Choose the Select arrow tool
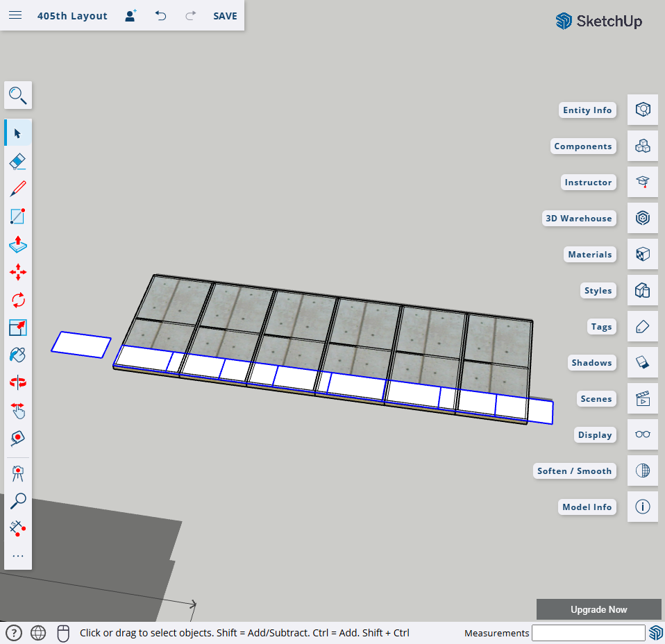The width and height of the screenshot is (665, 644). point(18,133)
